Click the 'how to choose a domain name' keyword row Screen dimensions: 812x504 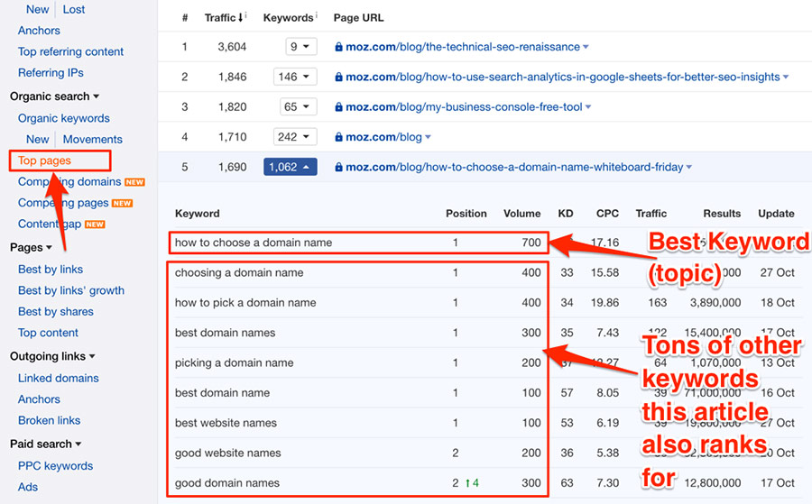coord(254,242)
